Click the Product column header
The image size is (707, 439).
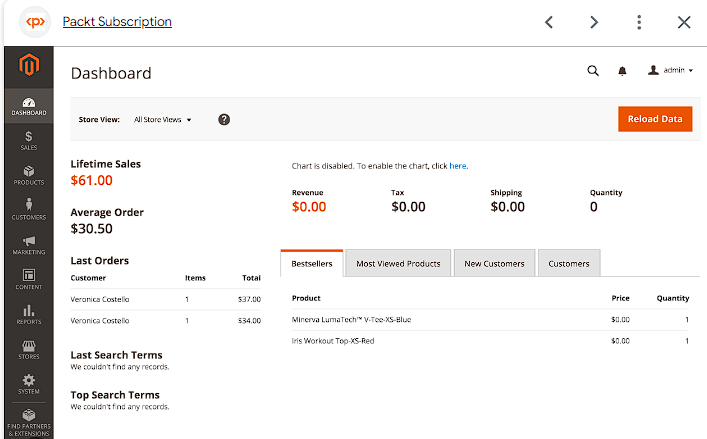306,298
